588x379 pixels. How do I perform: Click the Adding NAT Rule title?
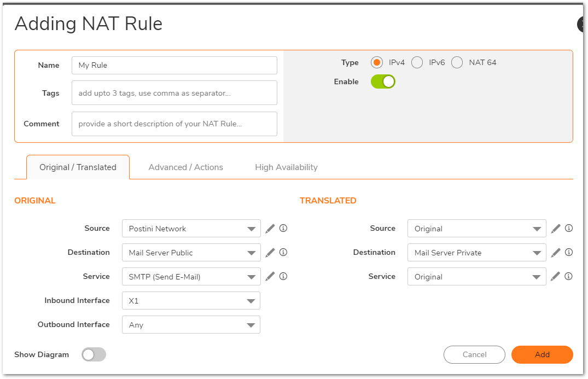[x=89, y=24]
